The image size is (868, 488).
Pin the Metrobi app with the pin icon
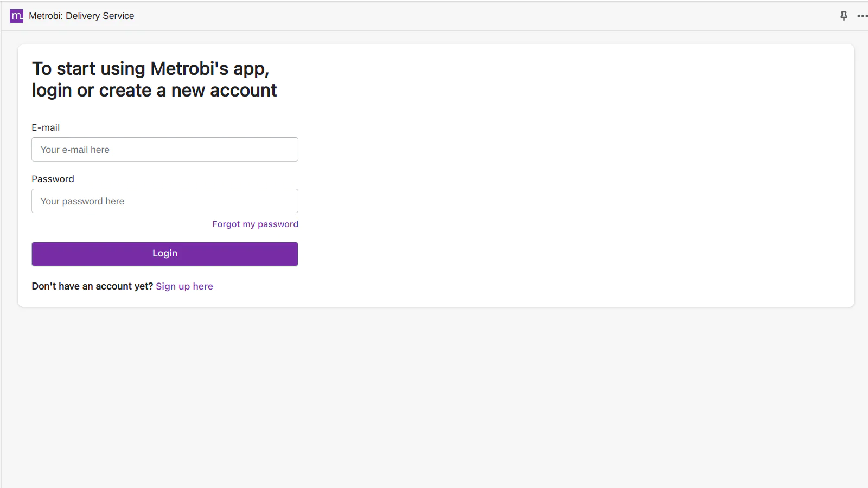coord(844,16)
